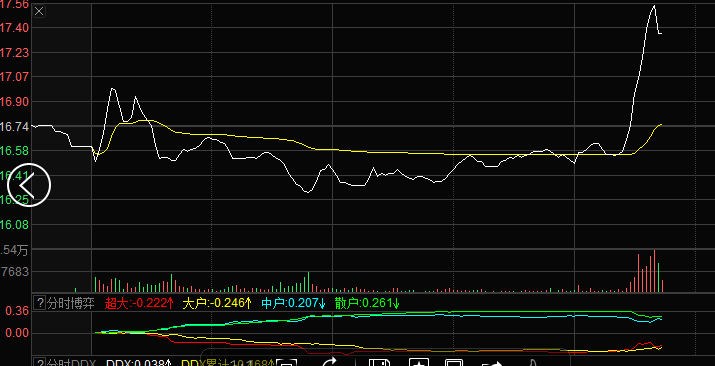715x366 pixels.
Task: Select the 中户:0.207 value
Action: 294,303
